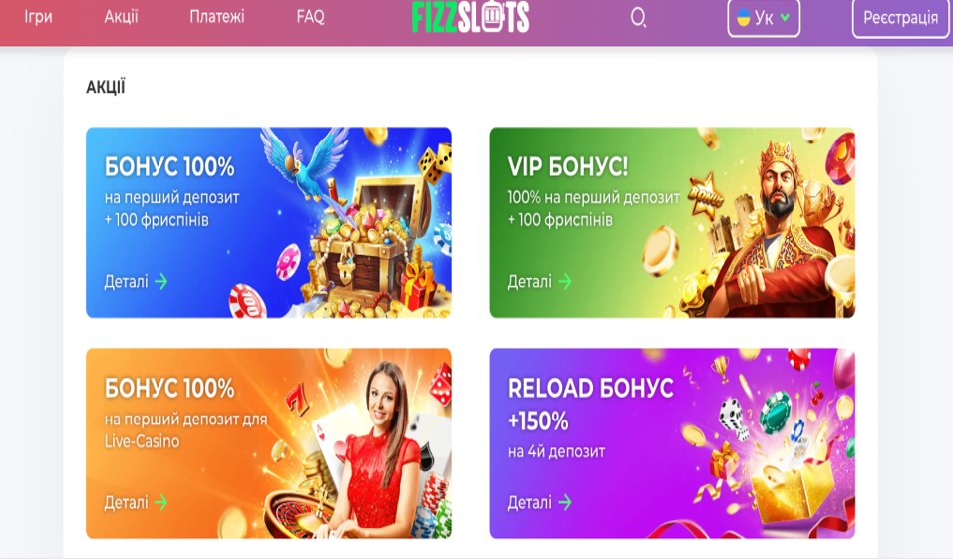Open Деталі link on VIP Бонус banner
This screenshot has width=953, height=560.
pos(530,281)
